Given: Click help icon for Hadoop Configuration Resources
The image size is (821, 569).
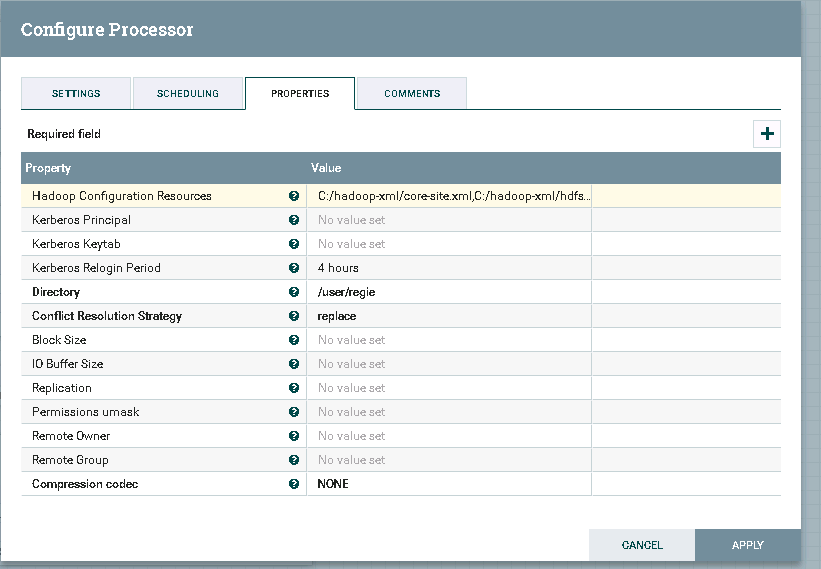Looking at the screenshot, I should [294, 196].
